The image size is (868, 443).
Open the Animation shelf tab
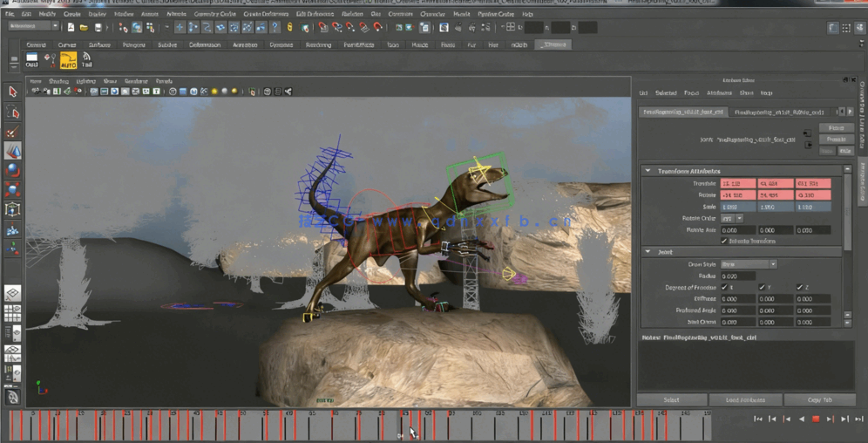click(245, 44)
